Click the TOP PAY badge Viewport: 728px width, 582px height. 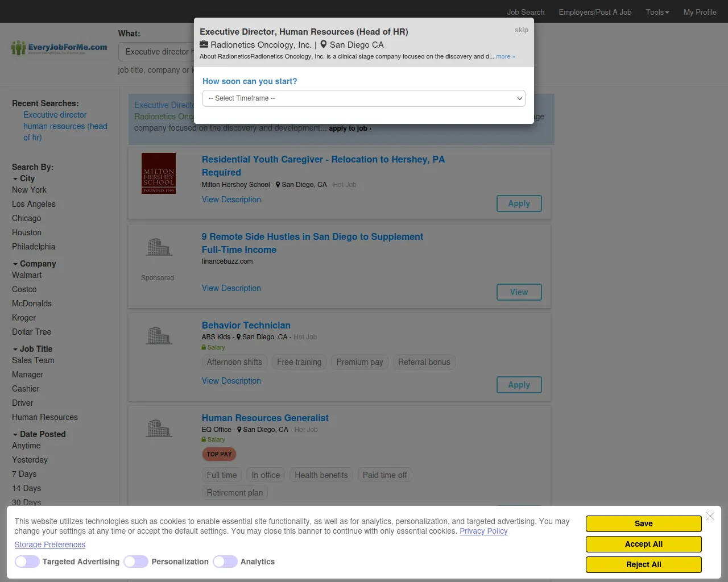point(219,454)
